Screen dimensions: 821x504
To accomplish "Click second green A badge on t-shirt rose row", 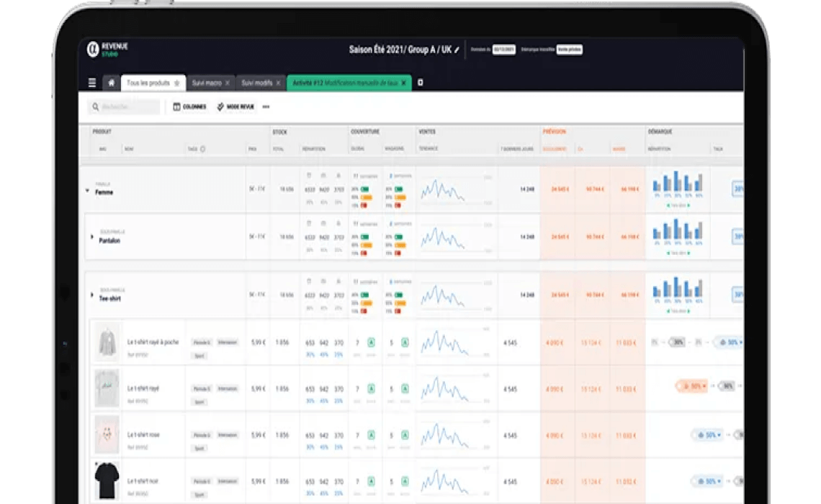I will 405,436.
